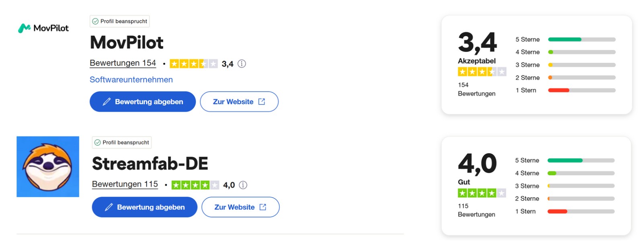Image resolution: width=644 pixels, height=250 pixels.
Task: Click the pencil icon on MovPilot's review button
Action: [x=107, y=102]
